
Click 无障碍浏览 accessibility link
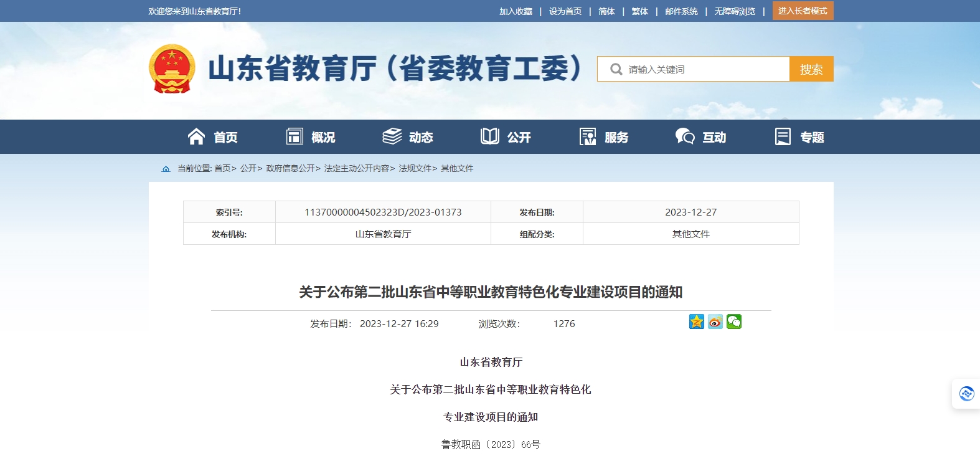735,11
